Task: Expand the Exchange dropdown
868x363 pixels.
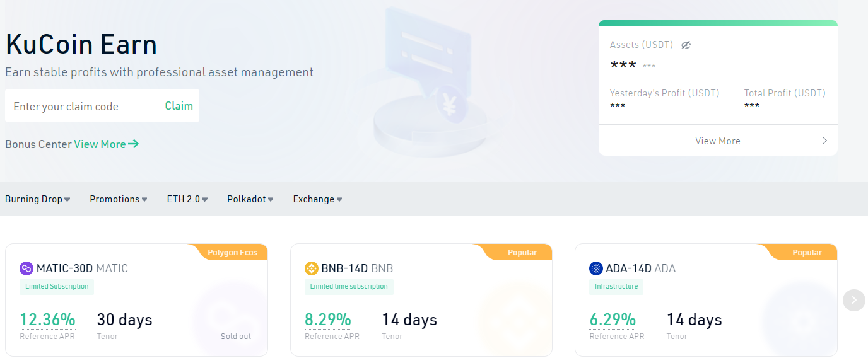Action: tap(318, 199)
